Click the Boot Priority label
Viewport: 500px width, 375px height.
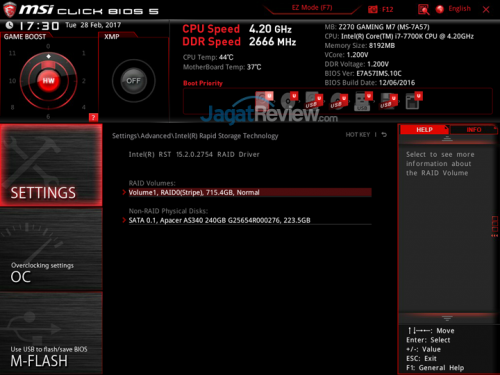203,83
